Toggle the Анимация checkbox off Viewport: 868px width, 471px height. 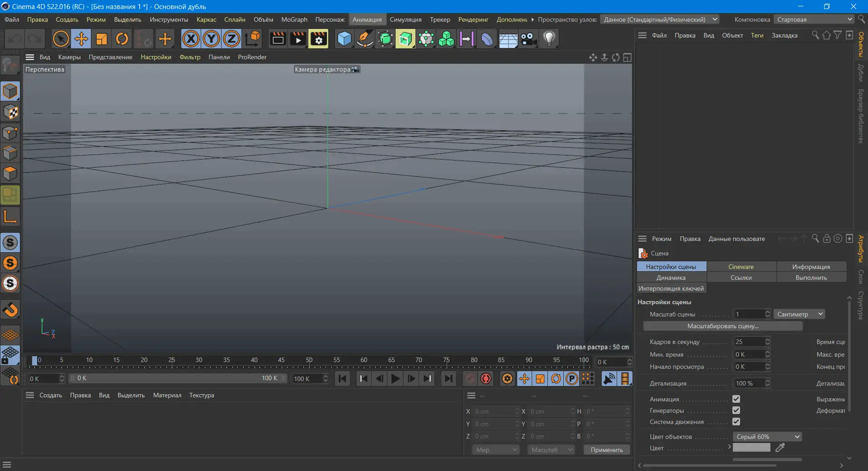(736, 399)
